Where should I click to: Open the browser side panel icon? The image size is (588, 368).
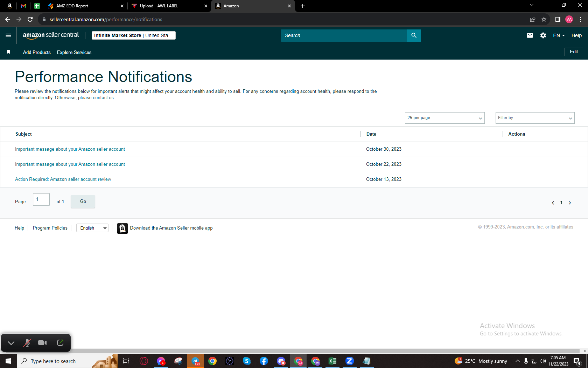point(558,19)
